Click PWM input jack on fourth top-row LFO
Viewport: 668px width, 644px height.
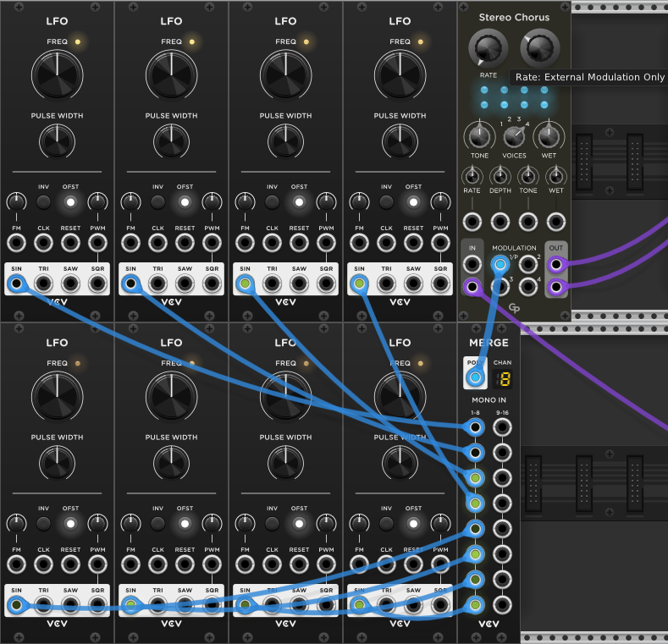(440, 243)
